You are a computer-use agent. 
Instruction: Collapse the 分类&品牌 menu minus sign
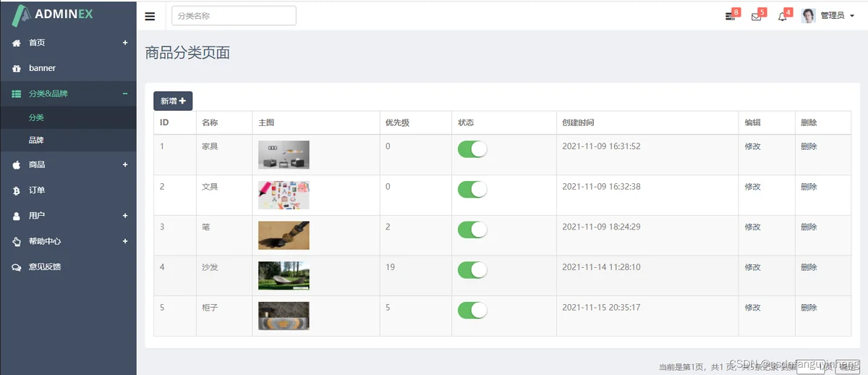point(125,93)
